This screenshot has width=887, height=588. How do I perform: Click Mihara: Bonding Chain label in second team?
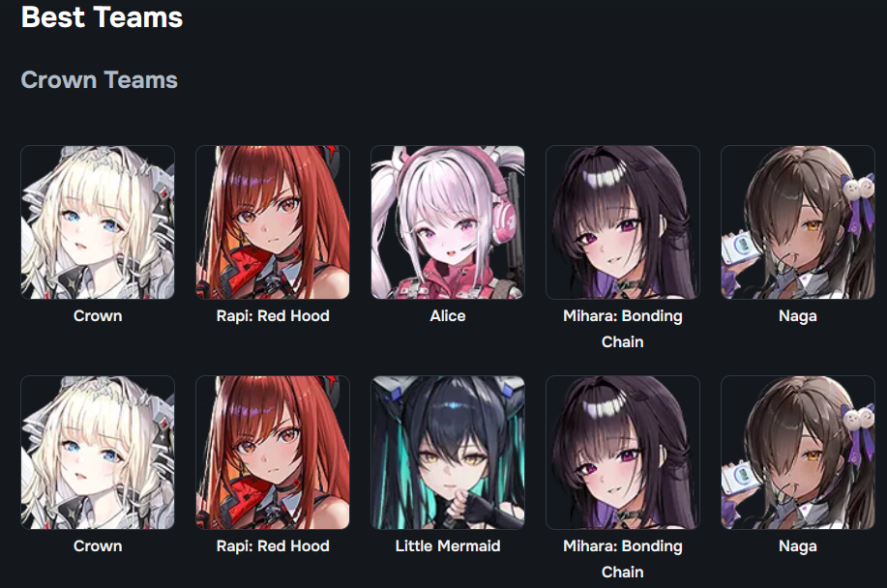(x=623, y=559)
